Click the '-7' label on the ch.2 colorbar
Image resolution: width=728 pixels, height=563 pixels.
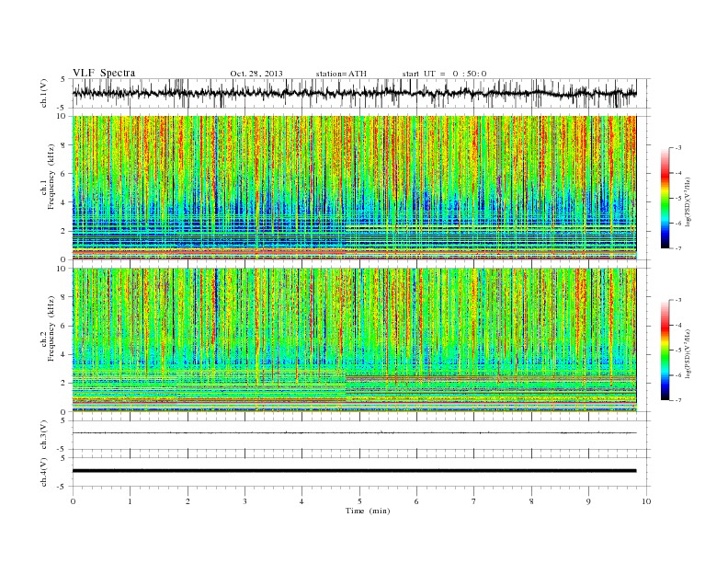(678, 400)
